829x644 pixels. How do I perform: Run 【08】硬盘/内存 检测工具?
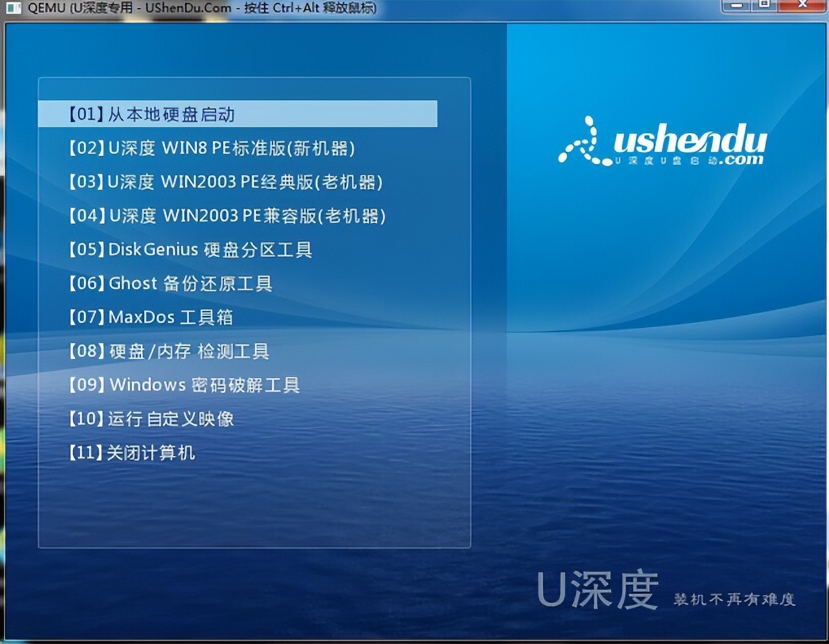coord(170,351)
